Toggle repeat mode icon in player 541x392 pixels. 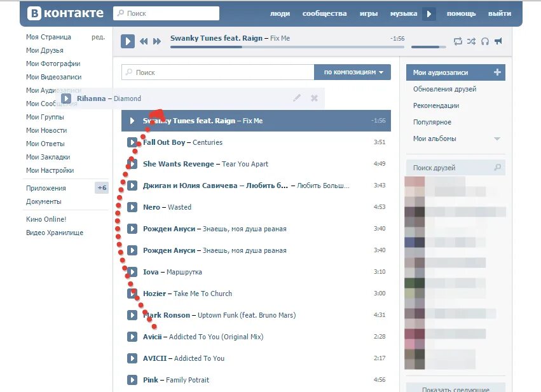[x=458, y=41]
